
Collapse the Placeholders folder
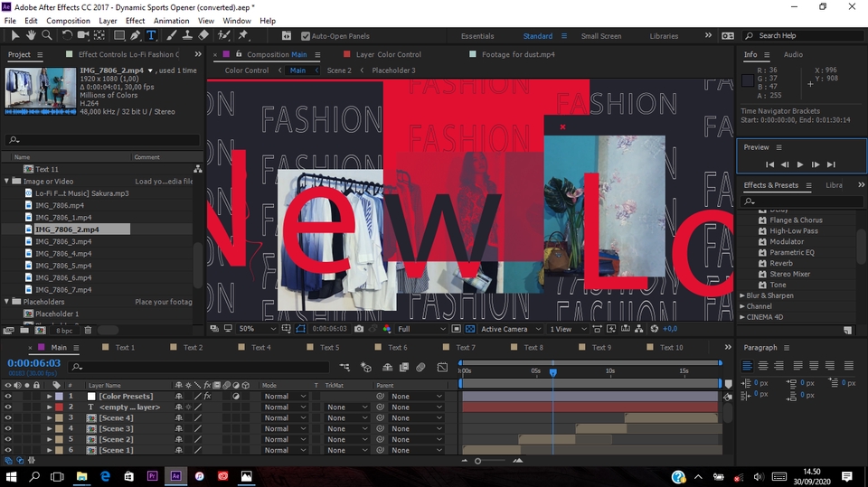click(x=6, y=302)
